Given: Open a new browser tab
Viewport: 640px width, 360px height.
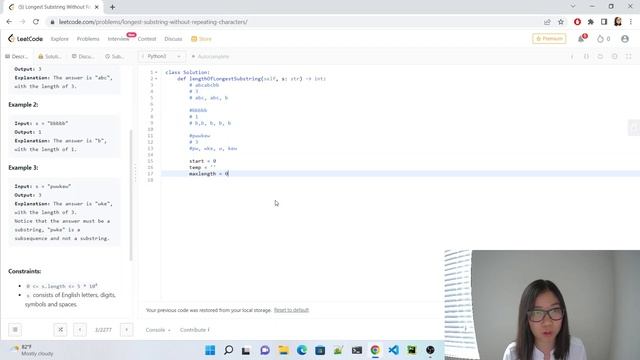Looking at the screenshot, I should click(x=112, y=7).
